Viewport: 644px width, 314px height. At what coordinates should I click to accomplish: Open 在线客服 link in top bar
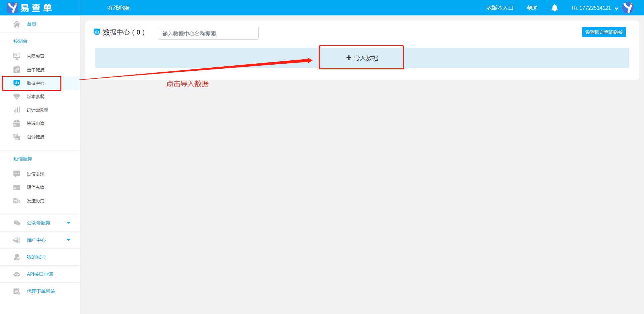point(119,8)
